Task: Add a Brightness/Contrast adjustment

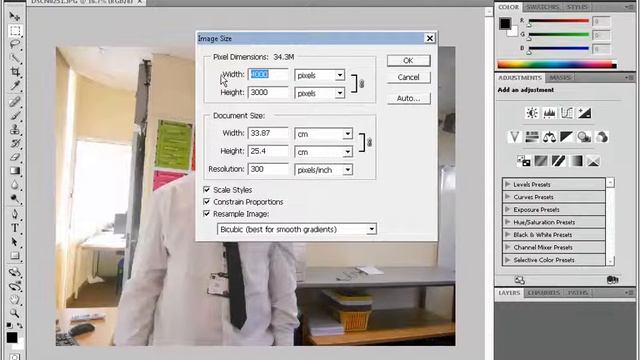Action: point(532,113)
